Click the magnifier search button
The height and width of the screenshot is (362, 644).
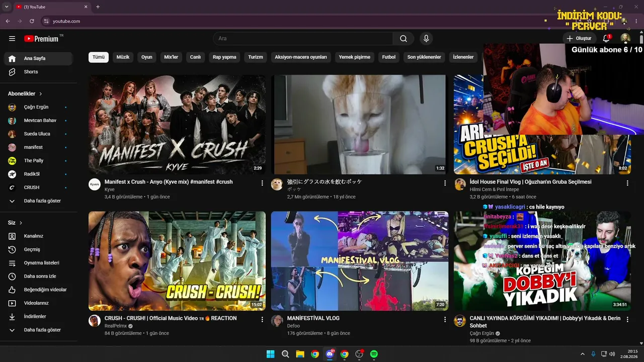coord(404,39)
